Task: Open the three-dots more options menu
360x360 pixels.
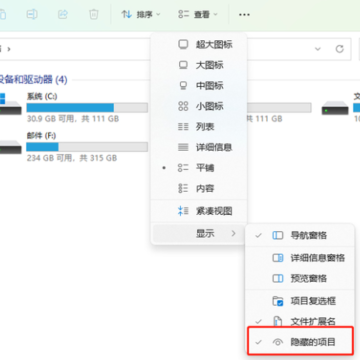Action: tap(244, 15)
